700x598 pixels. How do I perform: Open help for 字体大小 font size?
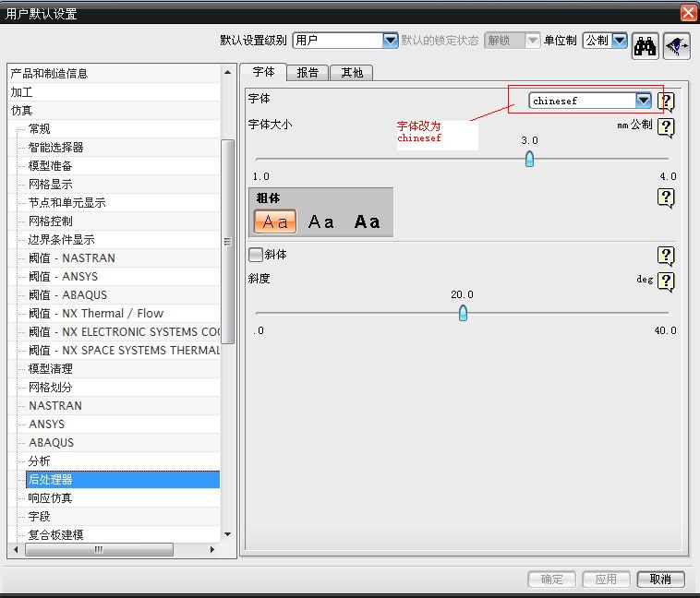[x=666, y=127]
